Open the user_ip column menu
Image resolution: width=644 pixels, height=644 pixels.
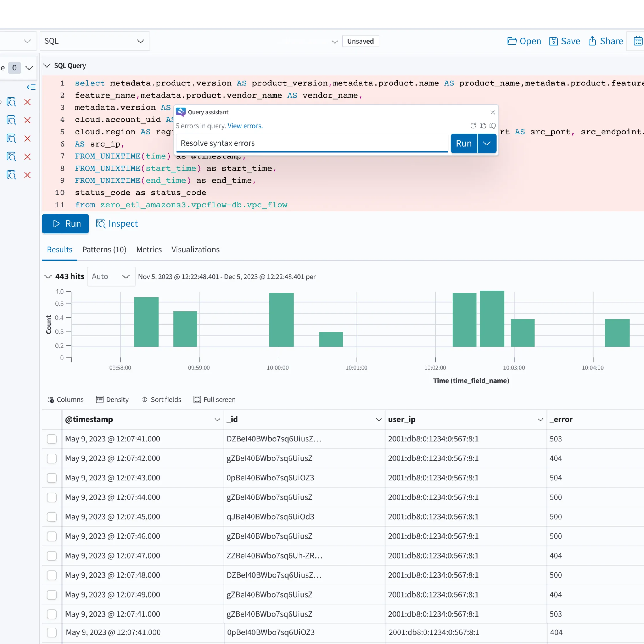click(540, 419)
